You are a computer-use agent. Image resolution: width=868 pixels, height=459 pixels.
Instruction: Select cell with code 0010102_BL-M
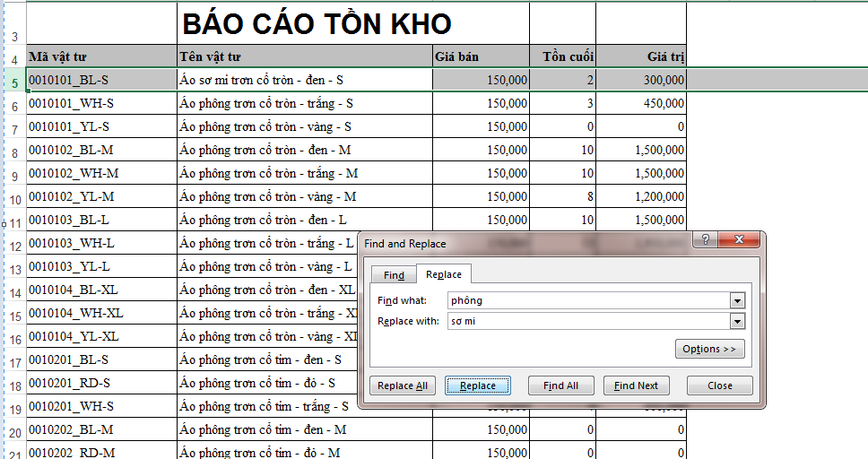coord(101,150)
